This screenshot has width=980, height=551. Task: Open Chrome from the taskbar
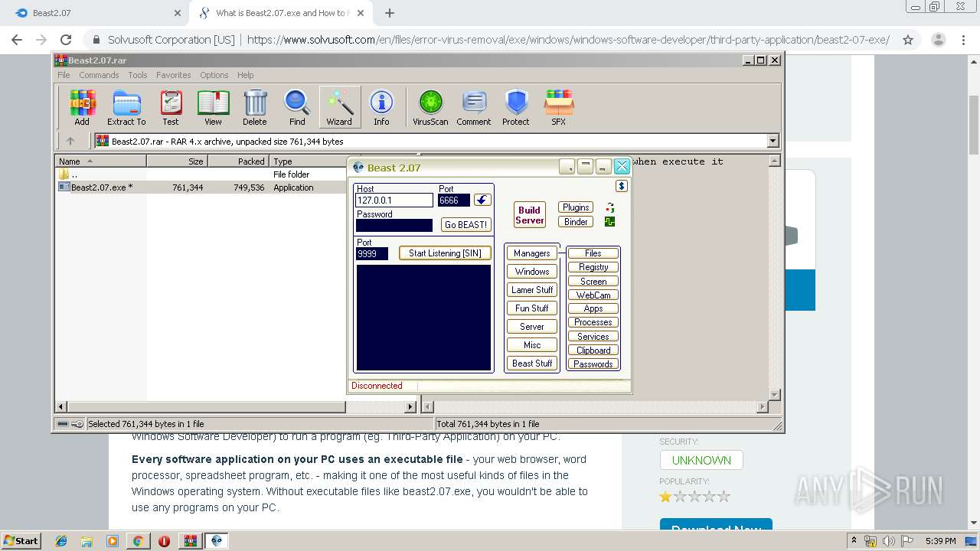pyautogui.click(x=138, y=540)
